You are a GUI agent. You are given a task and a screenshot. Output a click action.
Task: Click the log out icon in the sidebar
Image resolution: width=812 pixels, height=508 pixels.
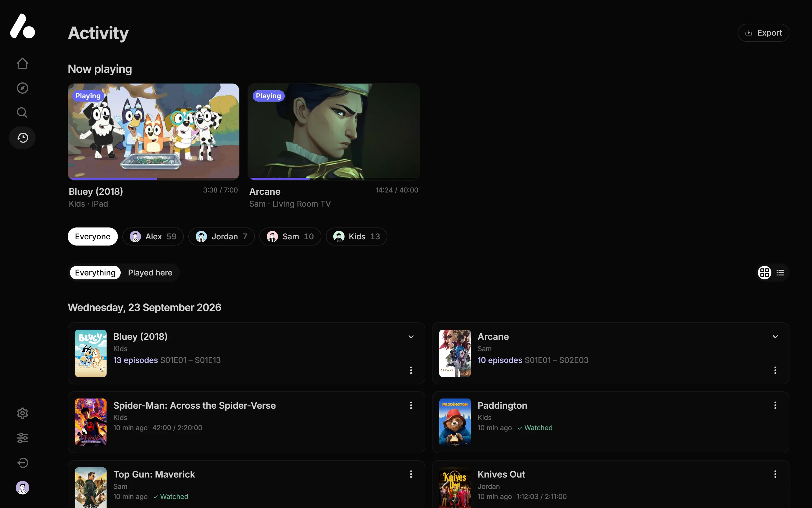[x=23, y=463]
